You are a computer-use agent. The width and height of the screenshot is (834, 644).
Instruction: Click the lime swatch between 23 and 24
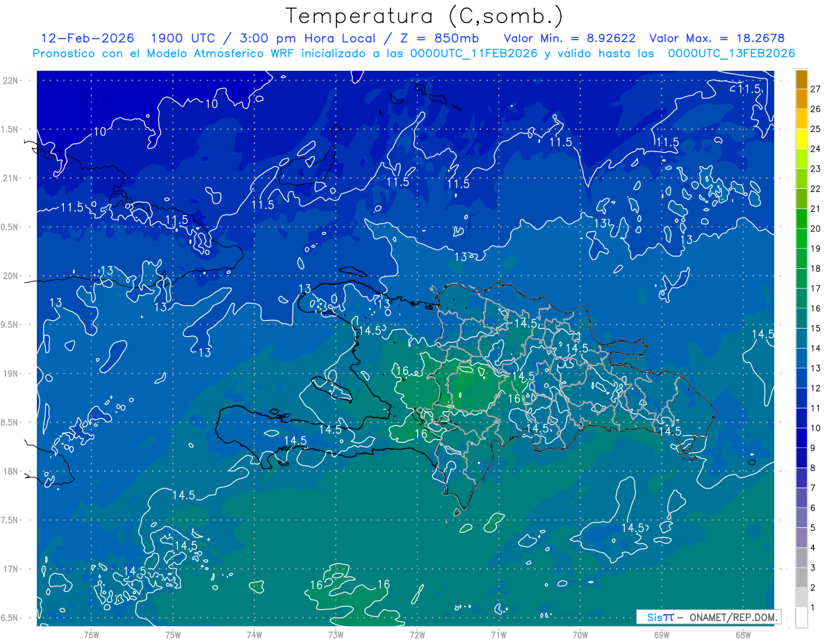pyautogui.click(x=801, y=159)
